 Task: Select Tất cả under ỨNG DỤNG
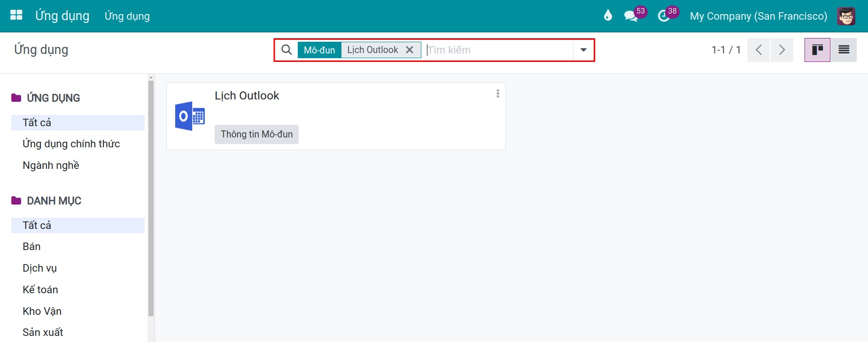click(78, 122)
